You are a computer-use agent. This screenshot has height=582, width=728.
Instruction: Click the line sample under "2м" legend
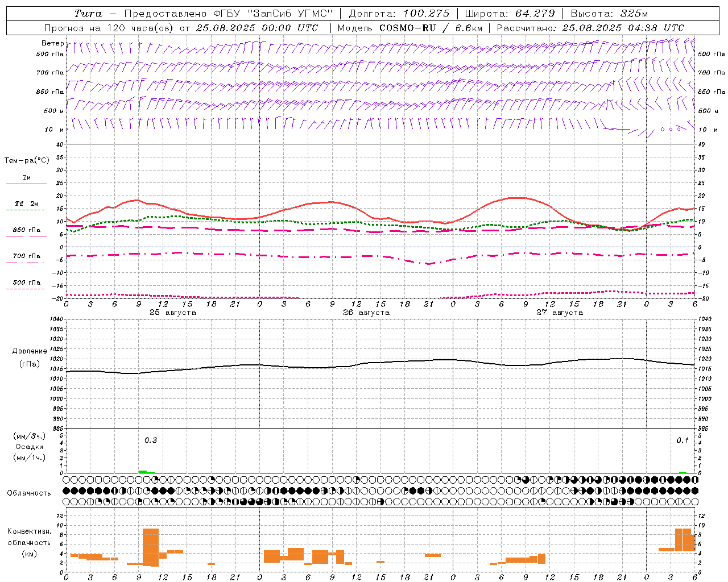[x=26, y=184]
